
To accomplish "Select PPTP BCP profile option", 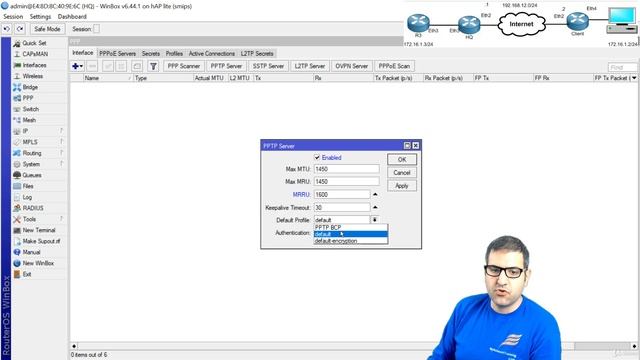I will tap(351, 227).
